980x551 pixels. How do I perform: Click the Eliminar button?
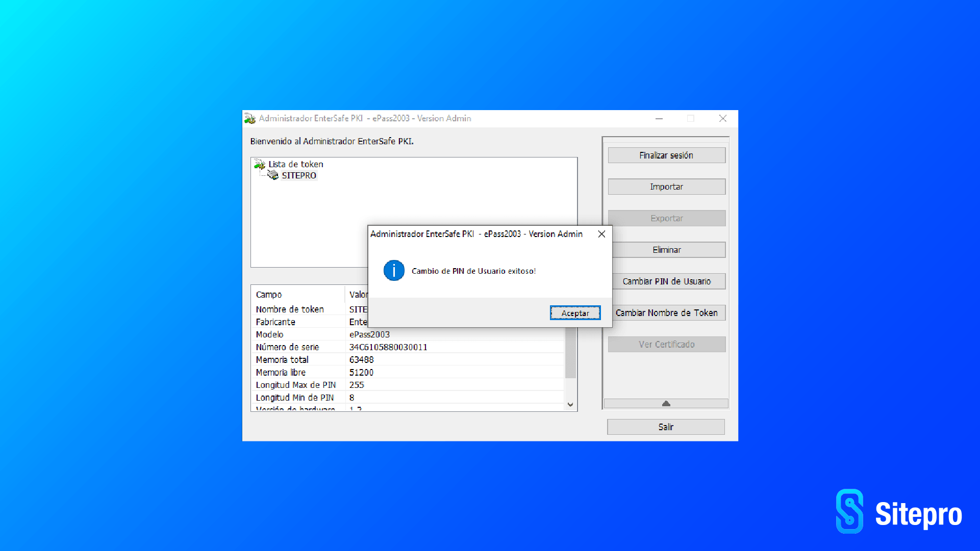click(668, 250)
